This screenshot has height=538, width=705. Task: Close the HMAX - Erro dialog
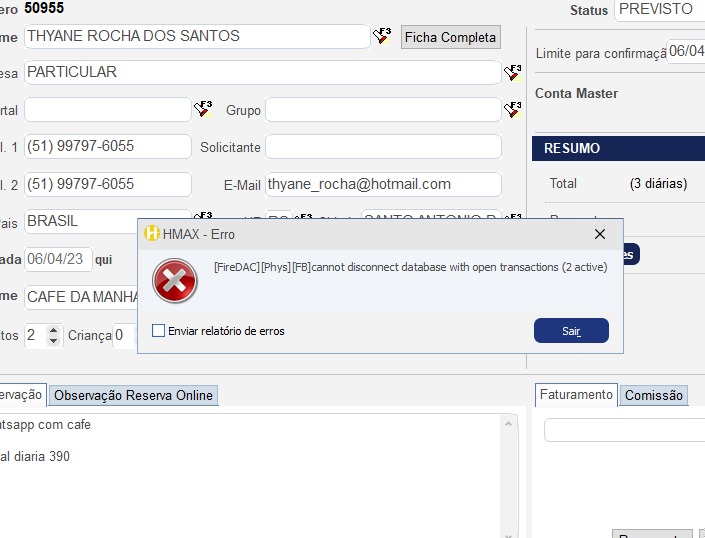[x=600, y=234]
